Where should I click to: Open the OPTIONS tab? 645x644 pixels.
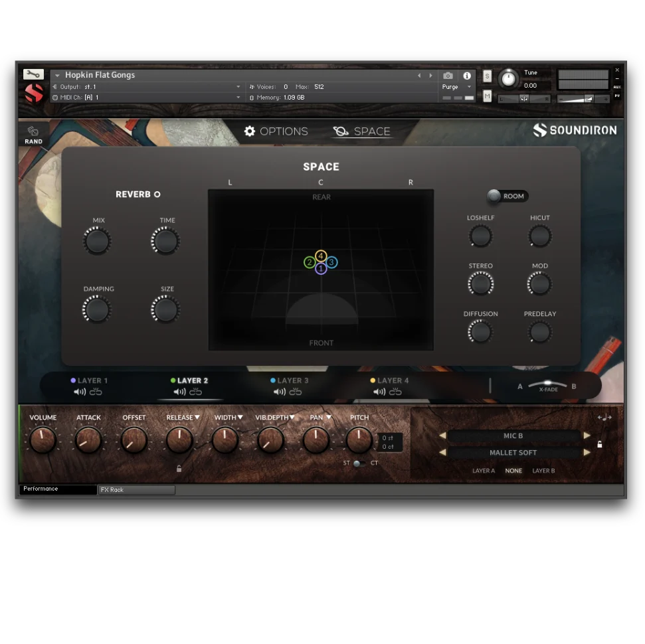276,131
